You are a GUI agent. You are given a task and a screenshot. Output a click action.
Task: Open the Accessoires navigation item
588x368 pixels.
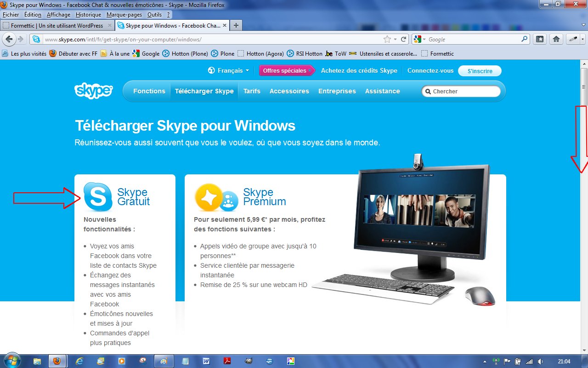click(289, 91)
